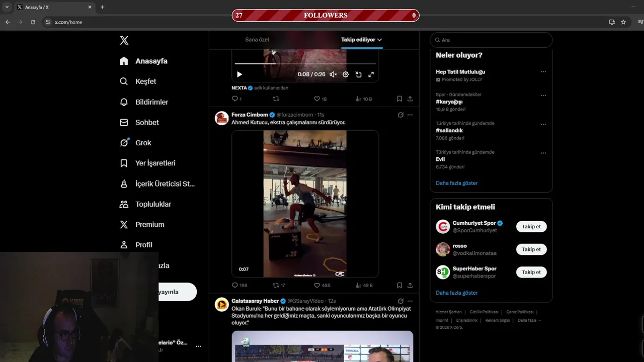Open İçerik Üreticisi Stüdyosu
Screen dimensions: 644x362
pyautogui.click(x=157, y=184)
